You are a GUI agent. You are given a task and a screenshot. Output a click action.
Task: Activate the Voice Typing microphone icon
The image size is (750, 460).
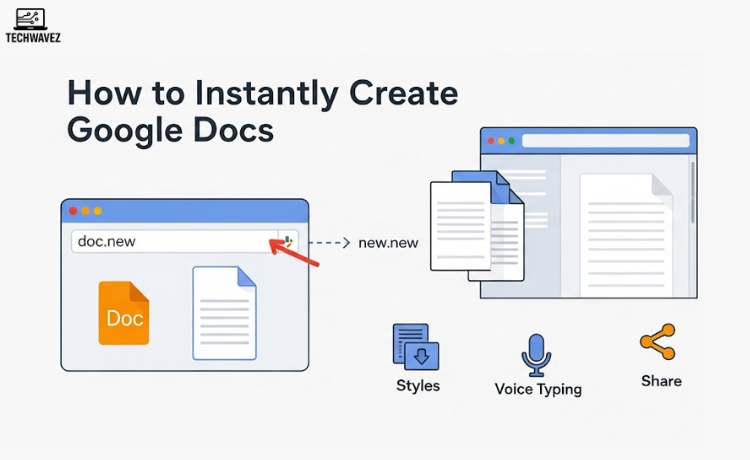[x=536, y=354]
